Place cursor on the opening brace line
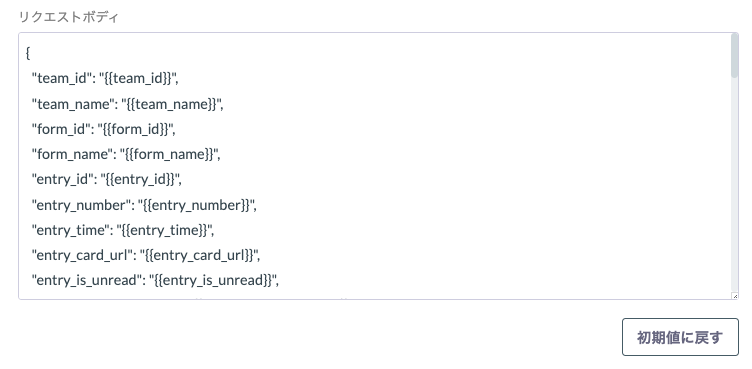Viewport: 752px width, 369px height. [28, 53]
